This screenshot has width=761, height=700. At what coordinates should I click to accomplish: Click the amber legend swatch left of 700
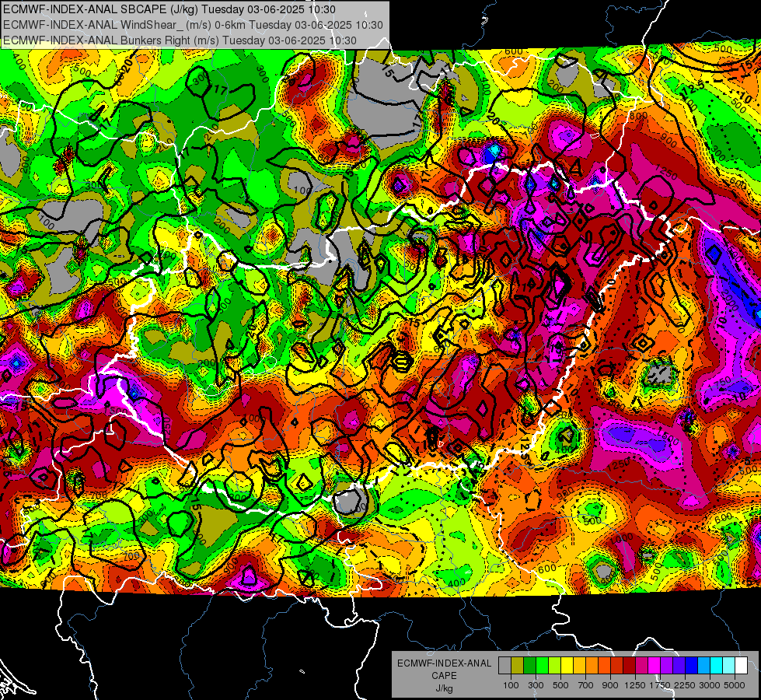tap(579, 665)
